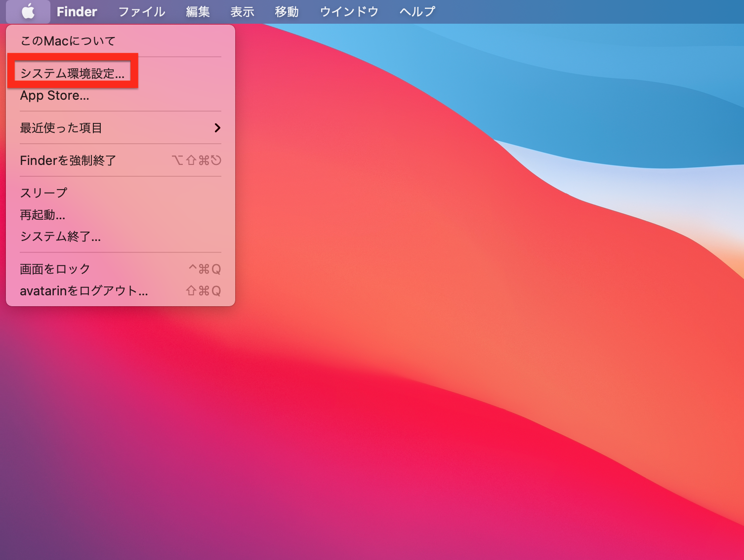Open the 表示 menu
744x560 pixels.
(x=242, y=11)
